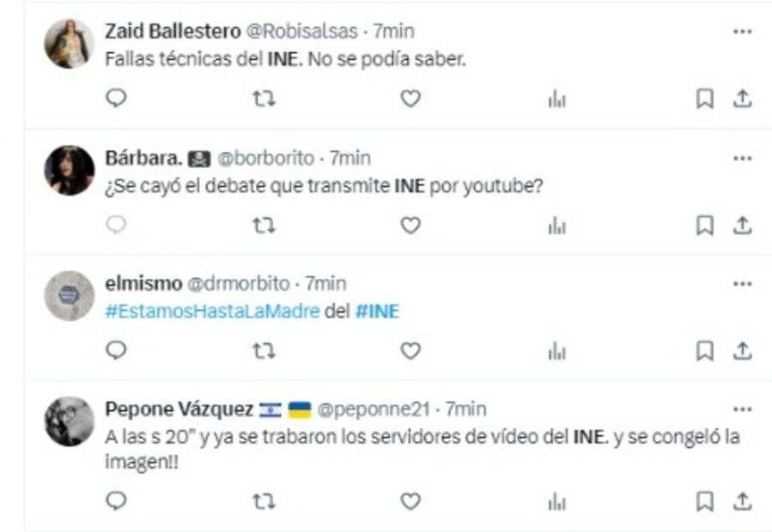This screenshot has width=772, height=532.
Task: View analytics on Bárbara's tweet
Action: (x=557, y=226)
